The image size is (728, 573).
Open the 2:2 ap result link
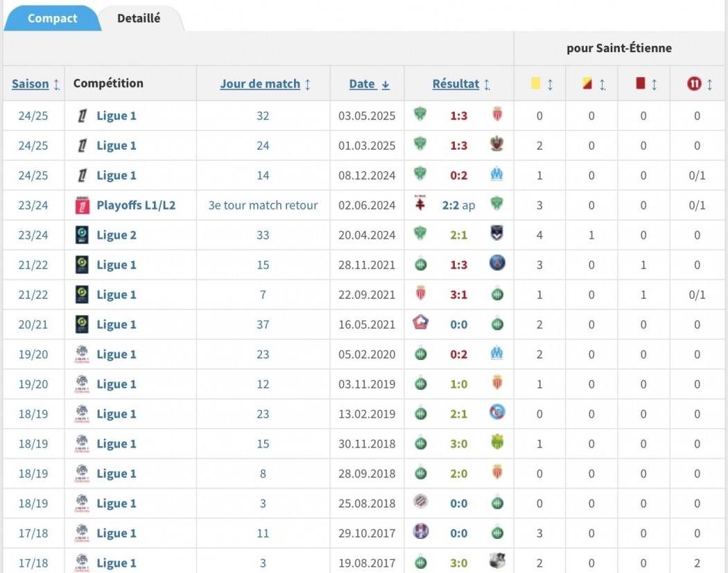[x=458, y=205]
